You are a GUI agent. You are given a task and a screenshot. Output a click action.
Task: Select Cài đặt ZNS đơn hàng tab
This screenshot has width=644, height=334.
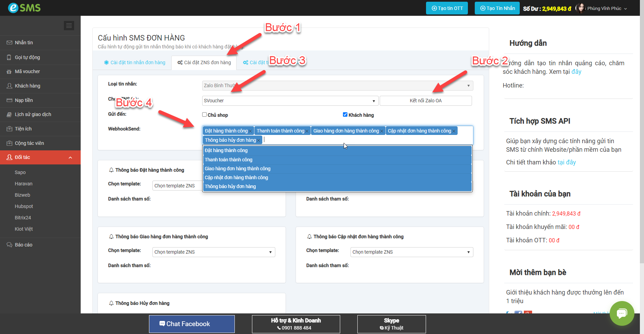tap(204, 62)
